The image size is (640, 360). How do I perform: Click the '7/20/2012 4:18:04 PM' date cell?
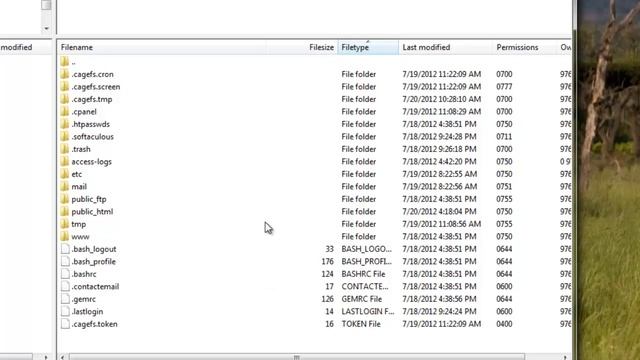coord(439,211)
